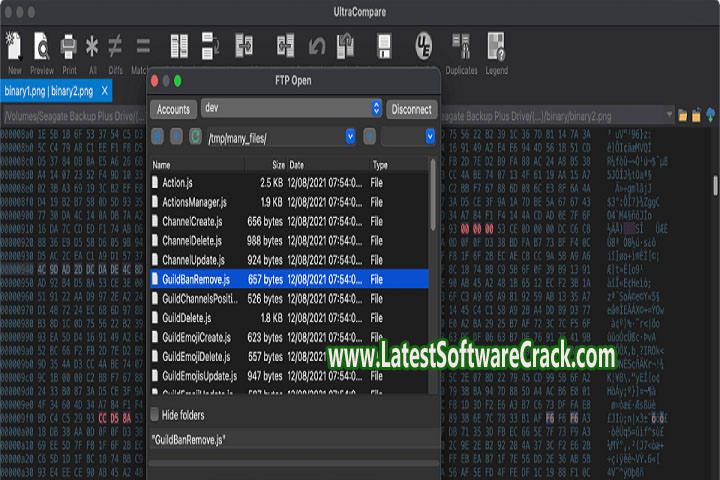Click the save floppy disk toolbar icon

point(384,46)
